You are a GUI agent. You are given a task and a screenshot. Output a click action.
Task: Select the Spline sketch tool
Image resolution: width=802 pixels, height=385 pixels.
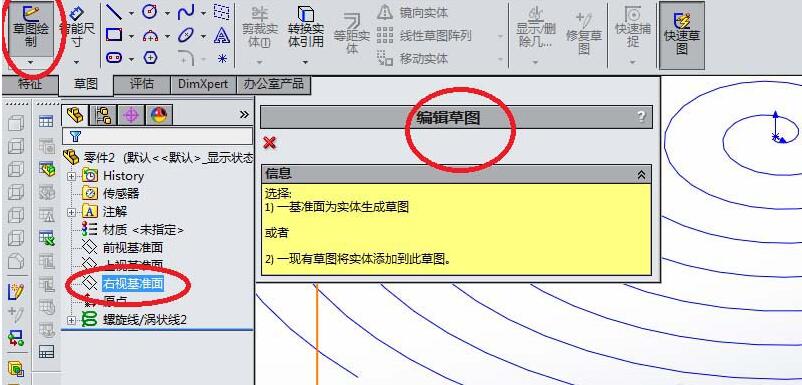point(186,12)
